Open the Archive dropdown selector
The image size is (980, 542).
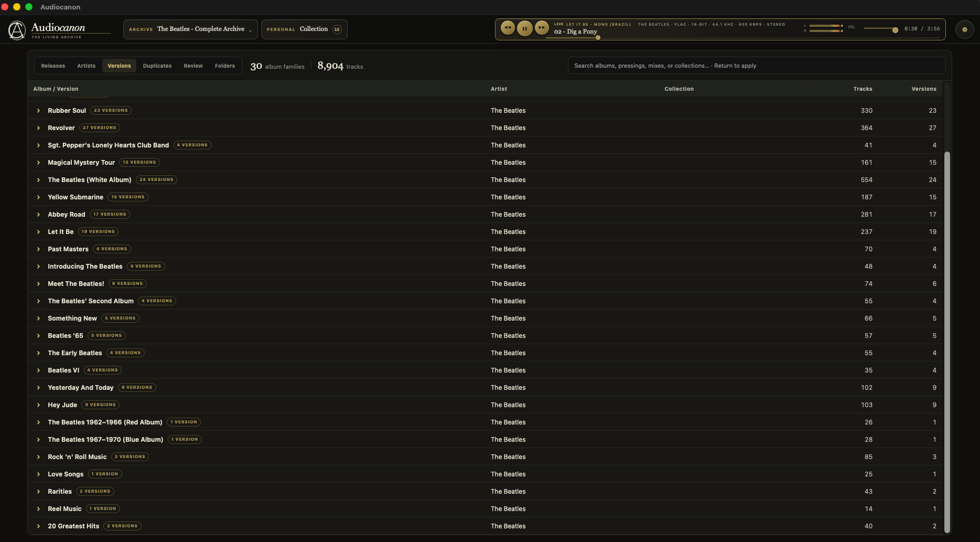point(190,29)
